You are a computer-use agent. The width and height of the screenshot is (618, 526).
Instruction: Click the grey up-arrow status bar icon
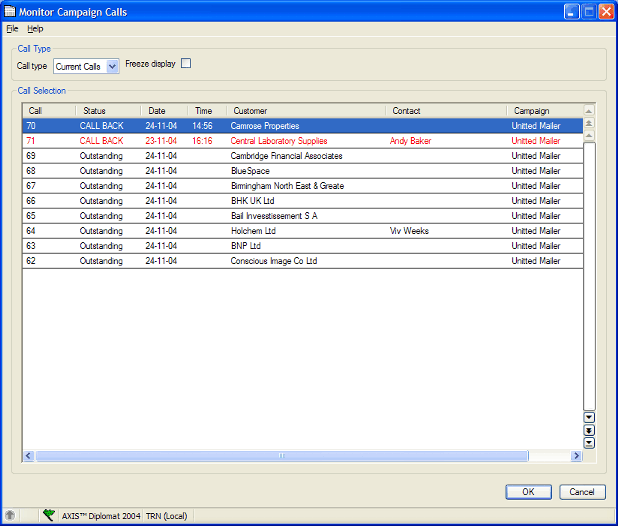click(x=10, y=515)
